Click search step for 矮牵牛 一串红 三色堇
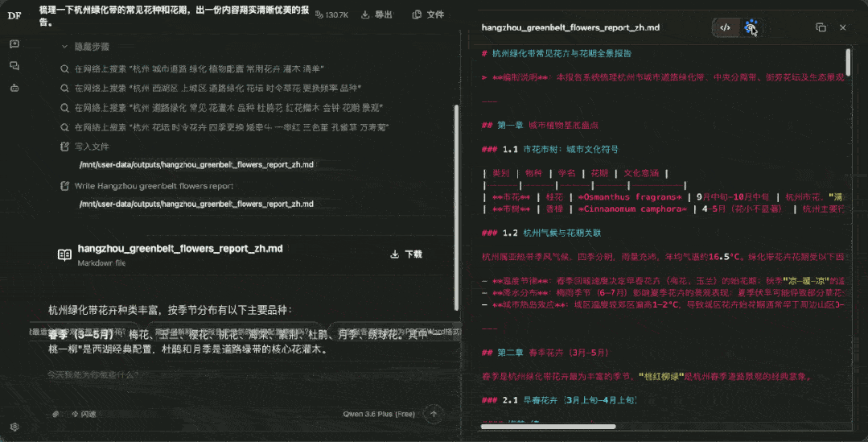868x442 pixels. [x=224, y=127]
